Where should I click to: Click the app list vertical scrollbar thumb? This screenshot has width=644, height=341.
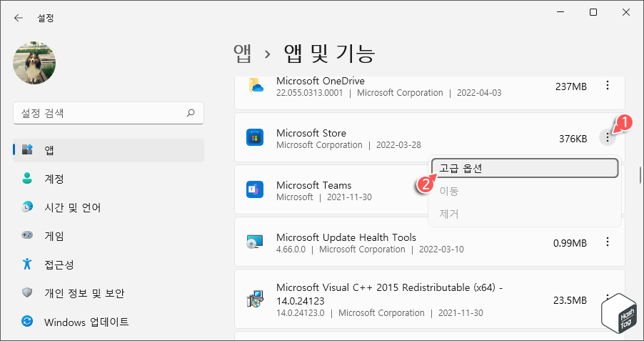click(x=640, y=175)
